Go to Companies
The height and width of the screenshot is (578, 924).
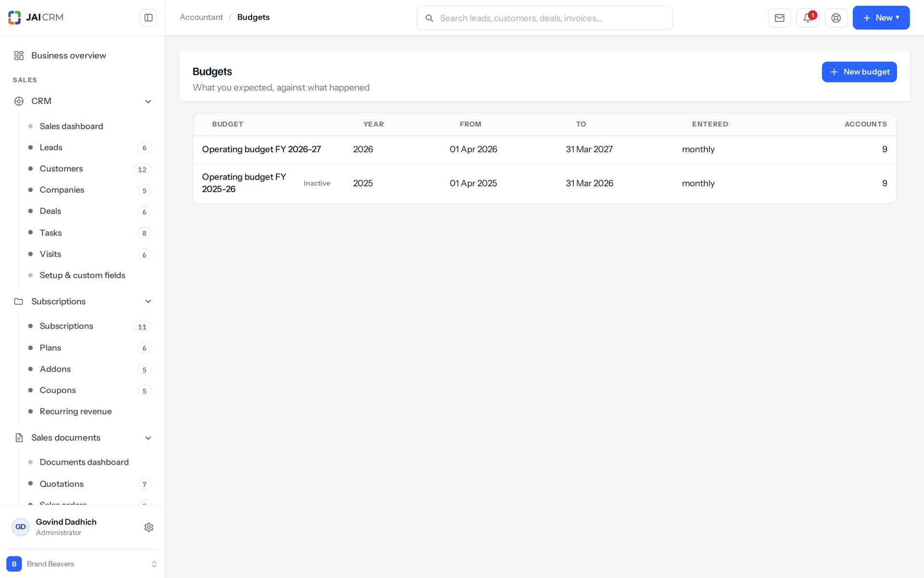[90, 190]
